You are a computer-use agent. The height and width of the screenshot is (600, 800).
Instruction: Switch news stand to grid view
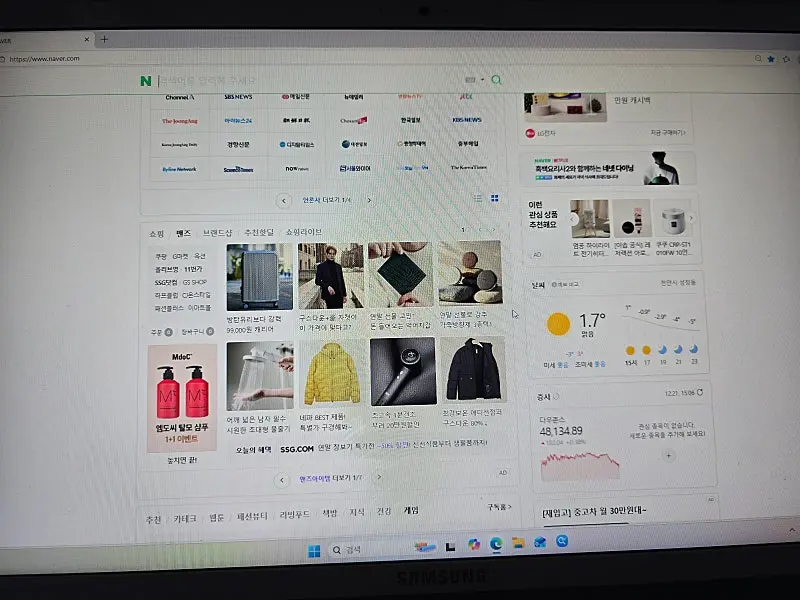click(x=494, y=199)
